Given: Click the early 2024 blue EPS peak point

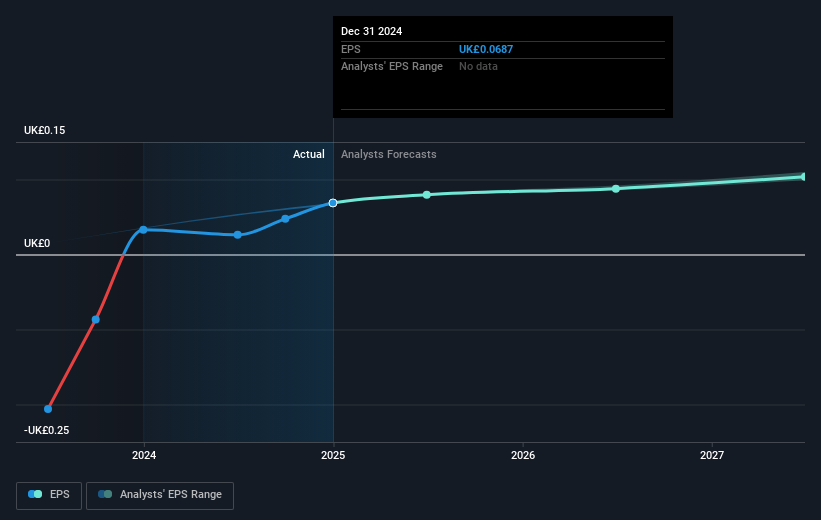Looking at the screenshot, I should tap(143, 229).
